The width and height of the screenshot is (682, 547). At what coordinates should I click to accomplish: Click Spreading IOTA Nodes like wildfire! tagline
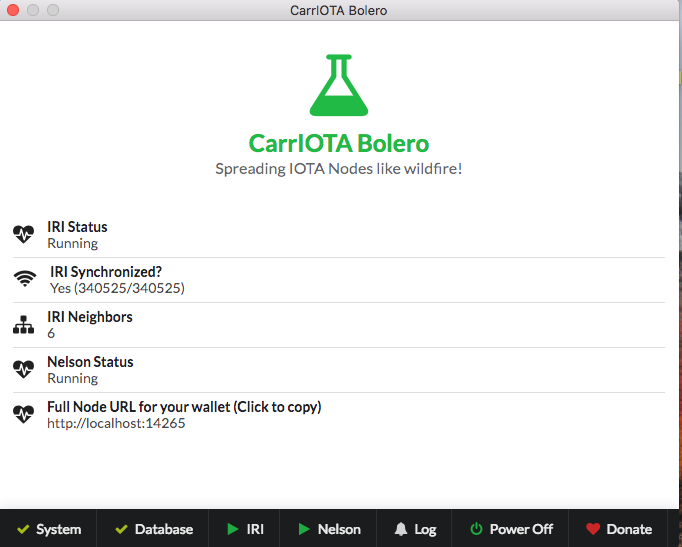click(339, 169)
